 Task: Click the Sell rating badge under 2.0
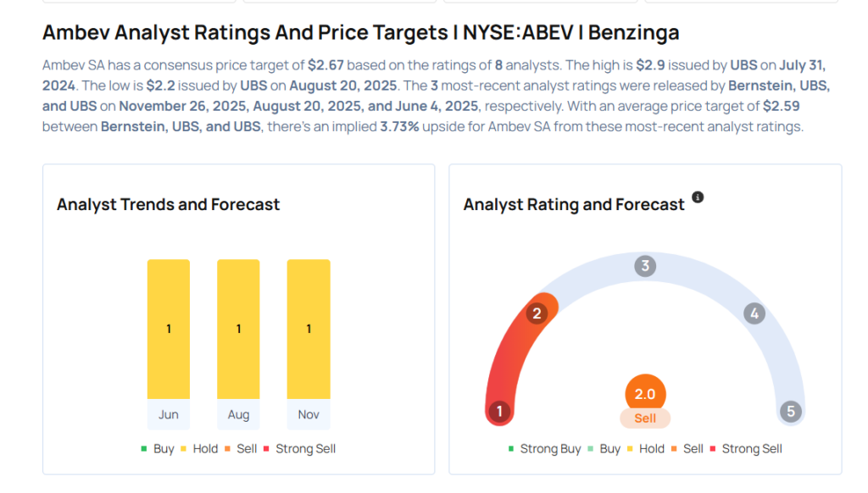point(645,418)
